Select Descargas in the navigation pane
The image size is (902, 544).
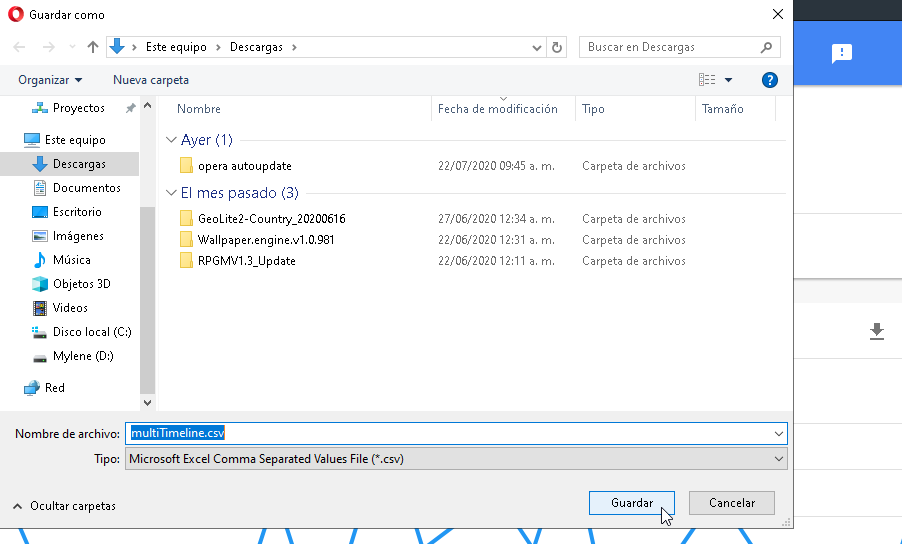click(x=79, y=164)
